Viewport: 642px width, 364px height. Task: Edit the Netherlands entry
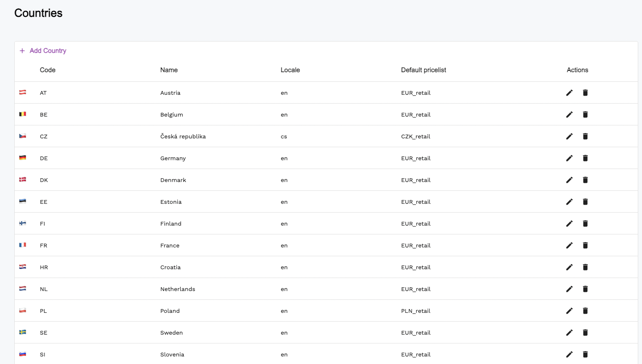(x=569, y=289)
